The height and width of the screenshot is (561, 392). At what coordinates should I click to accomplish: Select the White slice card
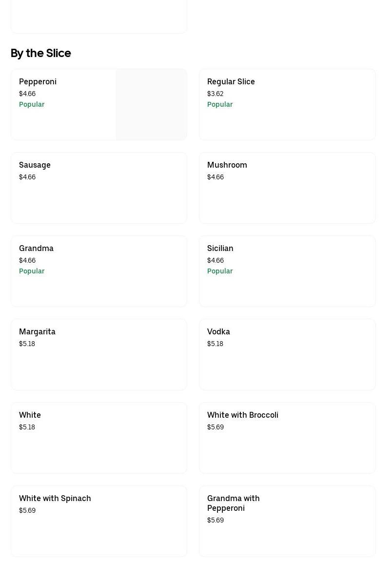[x=99, y=438]
